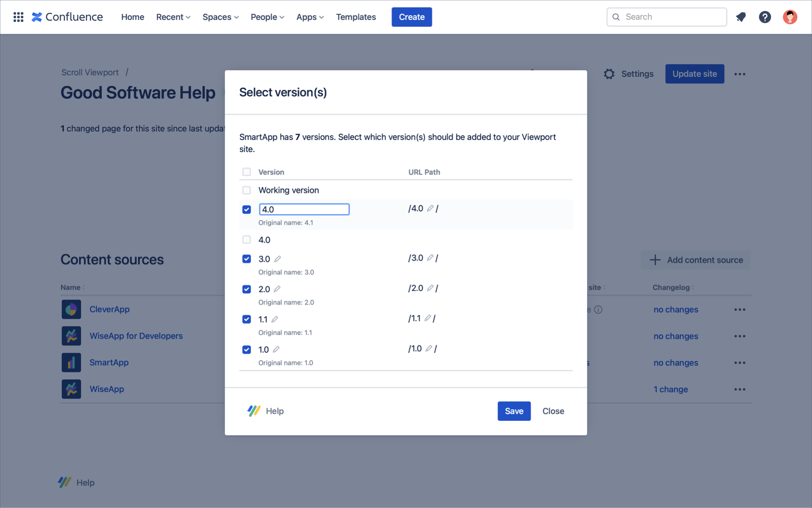812x508 pixels.
Task: Open the Recent dropdown
Action: [173, 17]
